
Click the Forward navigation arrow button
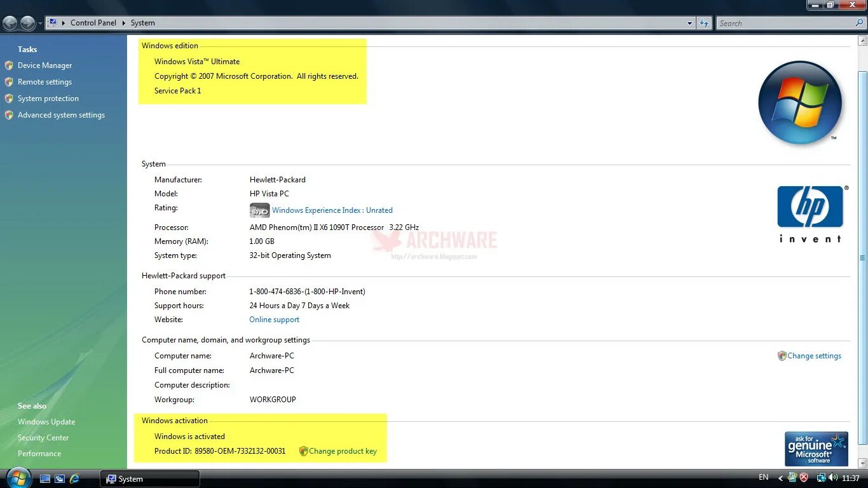(x=28, y=24)
